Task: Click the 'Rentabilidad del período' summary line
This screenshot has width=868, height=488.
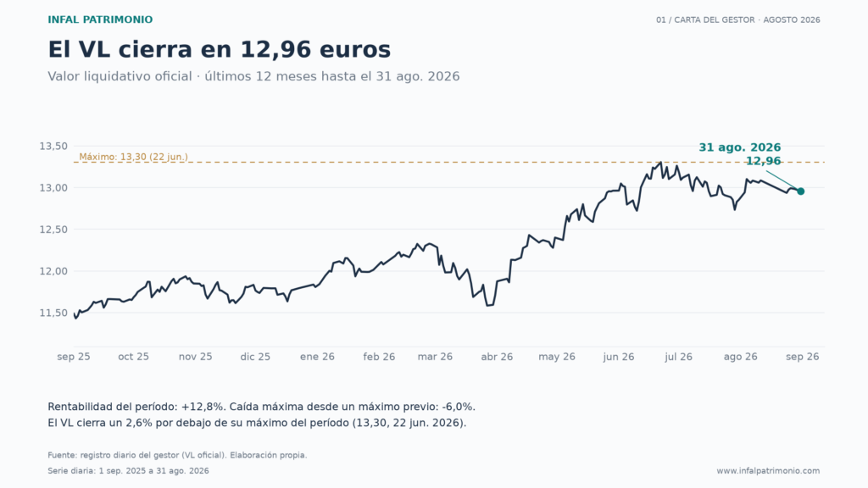Action: [x=261, y=408]
